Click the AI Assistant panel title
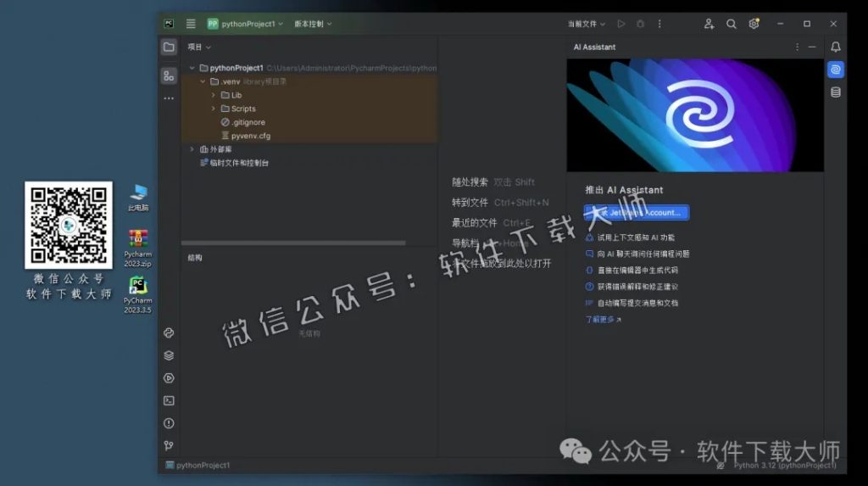This screenshot has height=486, width=868. coord(594,47)
